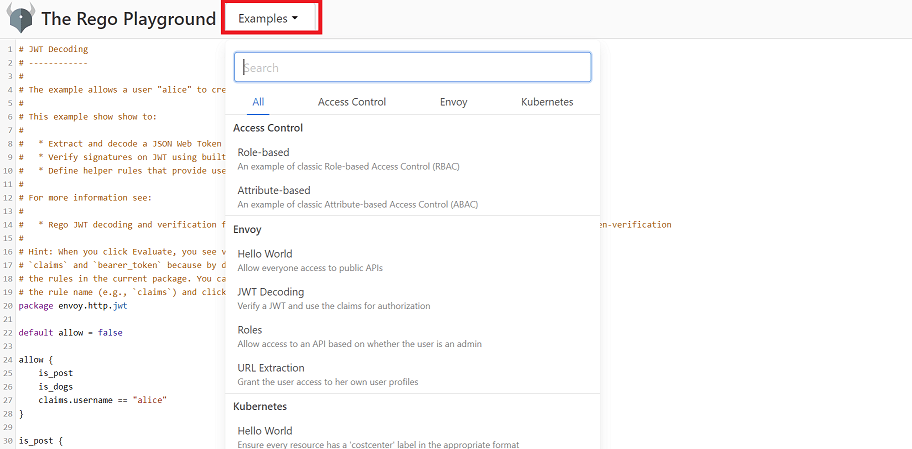Click the '# JWT Decoding' comment line
Image resolution: width=912 pixels, height=449 pixels.
[x=53, y=49]
